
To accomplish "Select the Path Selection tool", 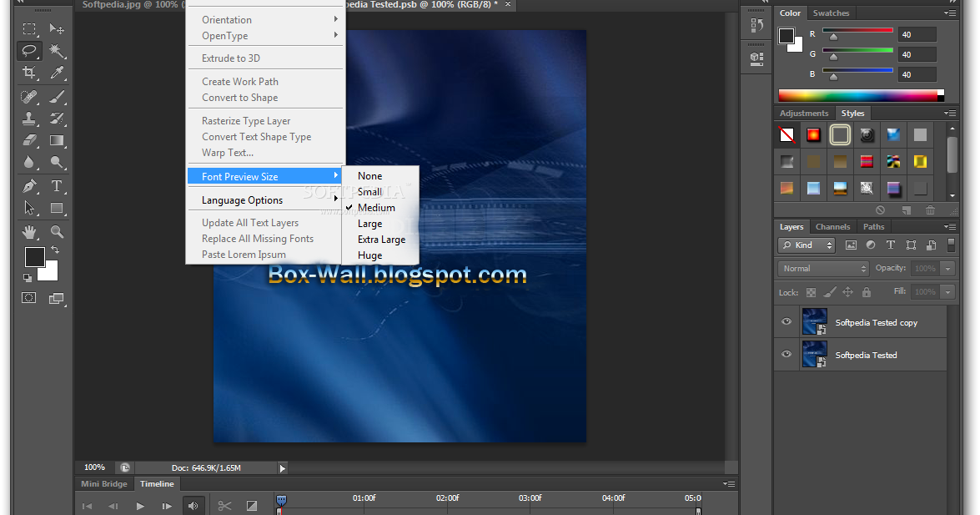I will tap(28, 208).
